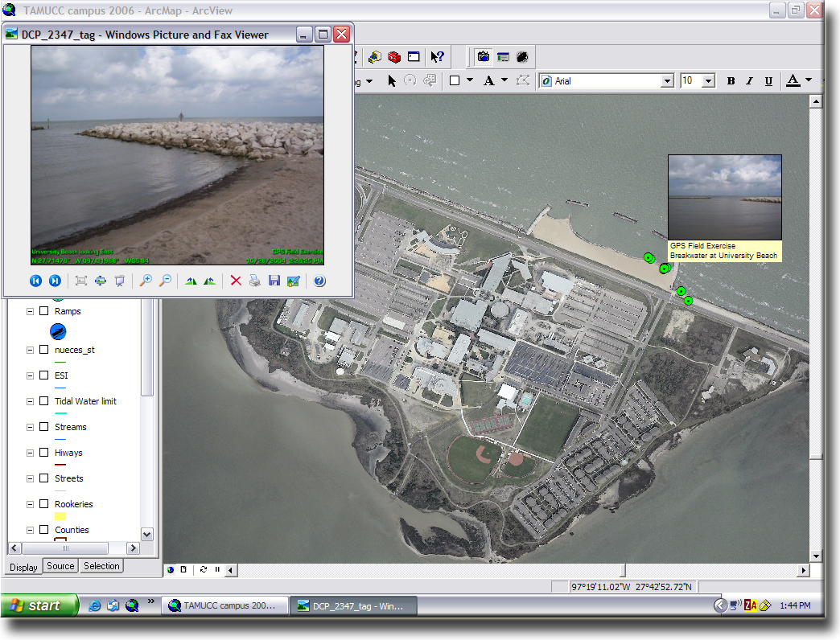Viewport: 840px width, 640px height.
Task: Toggle the Hiways layer checkbox
Action: (44, 452)
